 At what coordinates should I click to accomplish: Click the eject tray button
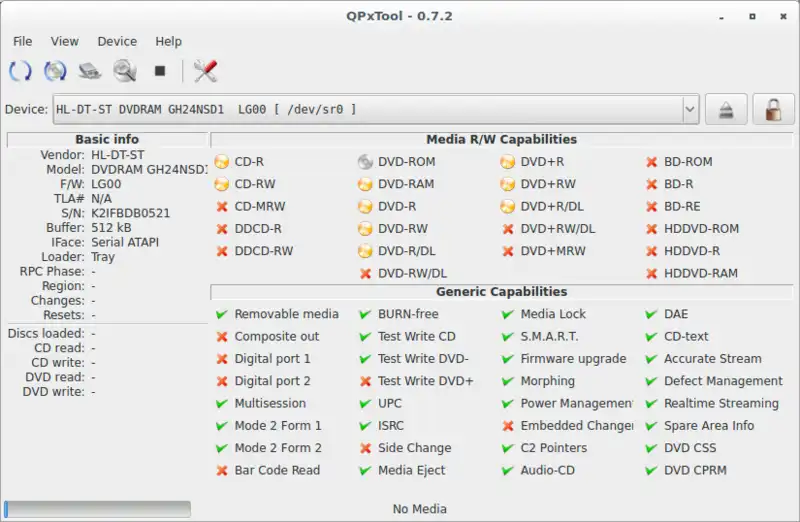[x=726, y=109]
